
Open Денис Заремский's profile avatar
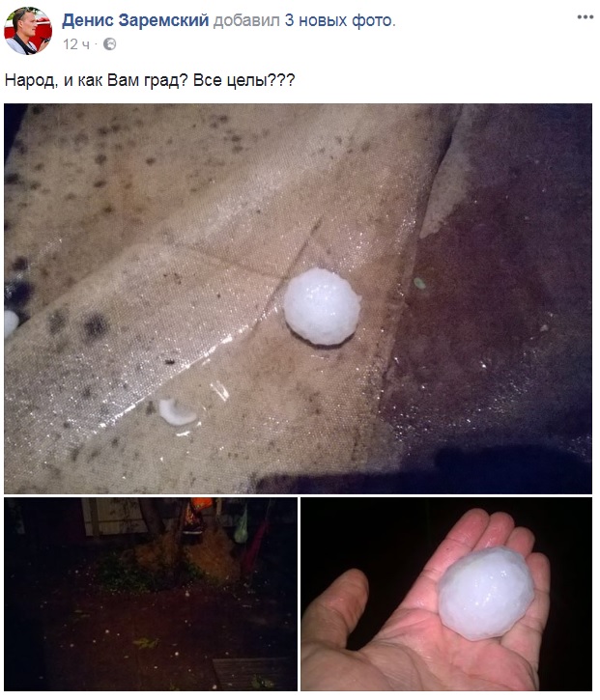coord(28,31)
